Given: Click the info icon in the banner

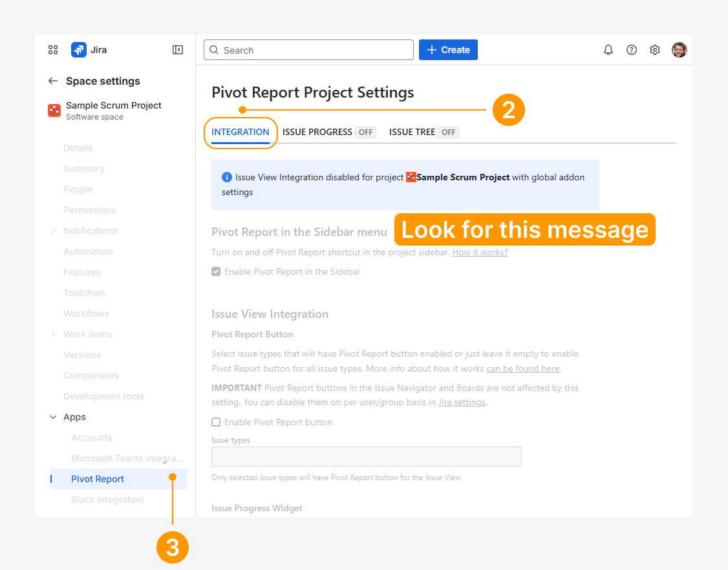Looking at the screenshot, I should [x=226, y=177].
